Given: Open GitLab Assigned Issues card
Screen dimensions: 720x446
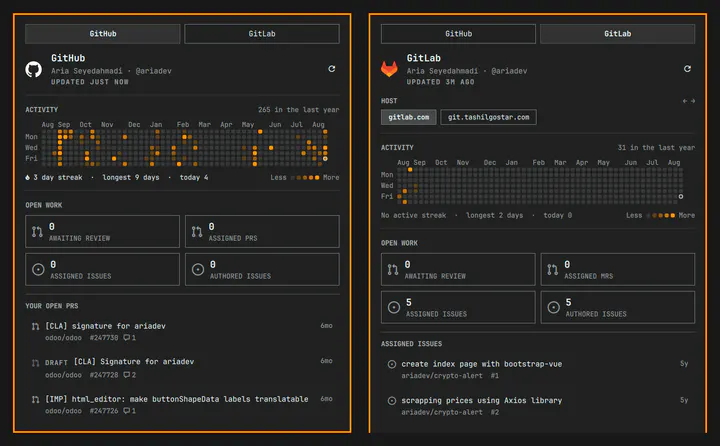Looking at the screenshot, I should pos(458,307).
